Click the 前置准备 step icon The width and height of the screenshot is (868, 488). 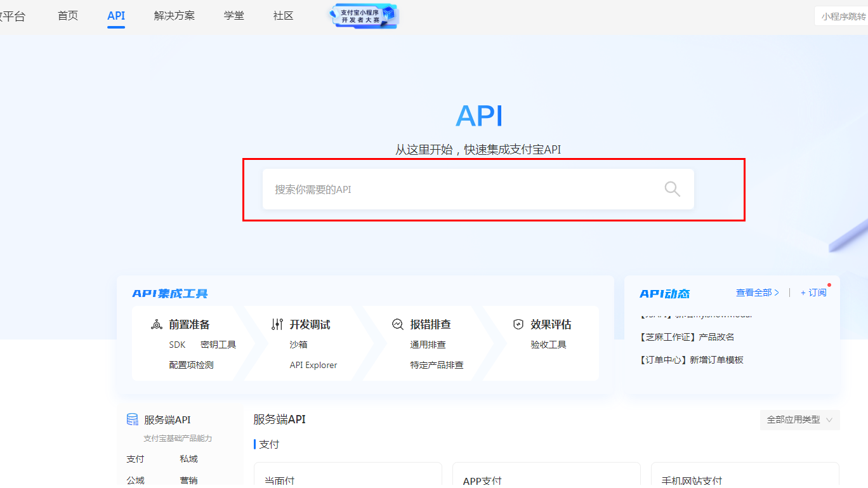point(157,324)
